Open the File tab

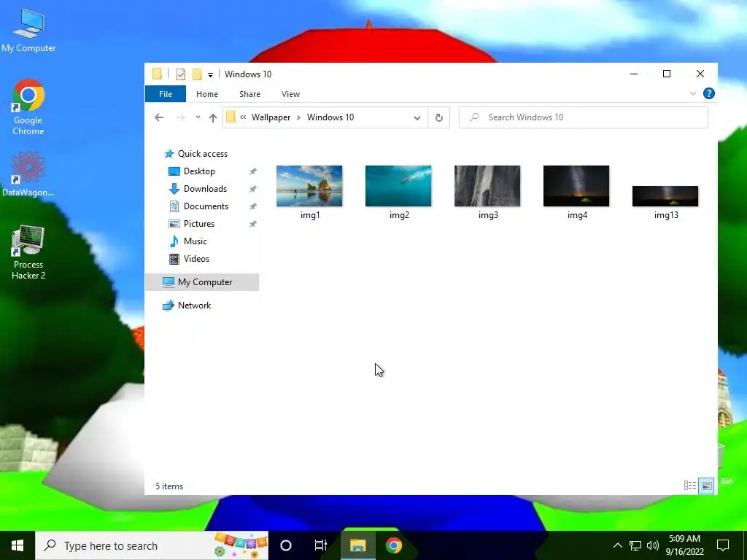[166, 94]
